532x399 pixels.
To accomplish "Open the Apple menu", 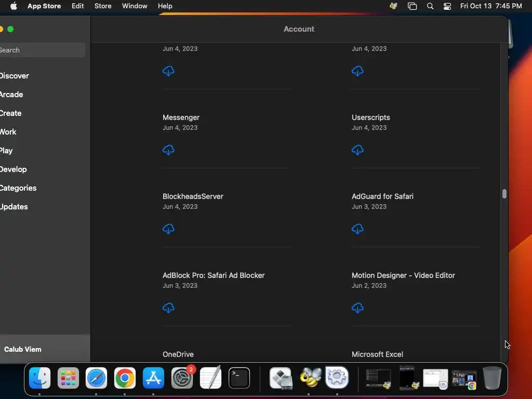I will click(14, 6).
